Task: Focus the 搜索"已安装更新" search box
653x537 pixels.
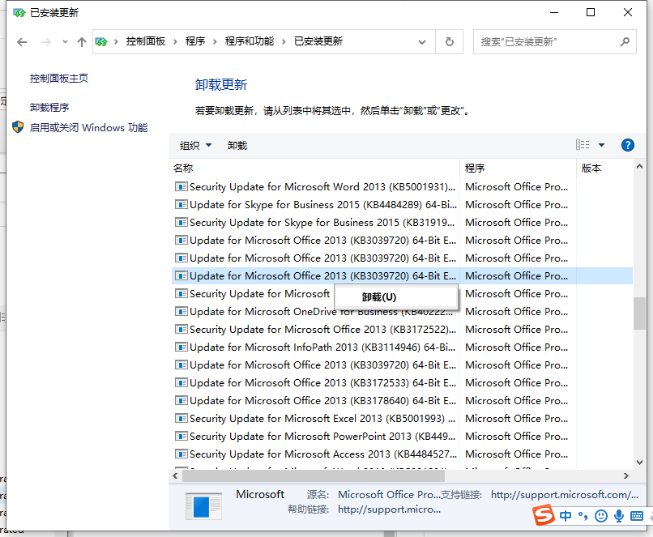Action: click(x=554, y=42)
